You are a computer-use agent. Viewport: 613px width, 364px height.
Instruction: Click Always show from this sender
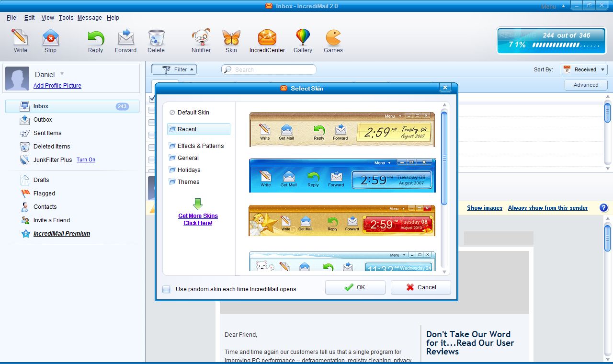click(548, 208)
